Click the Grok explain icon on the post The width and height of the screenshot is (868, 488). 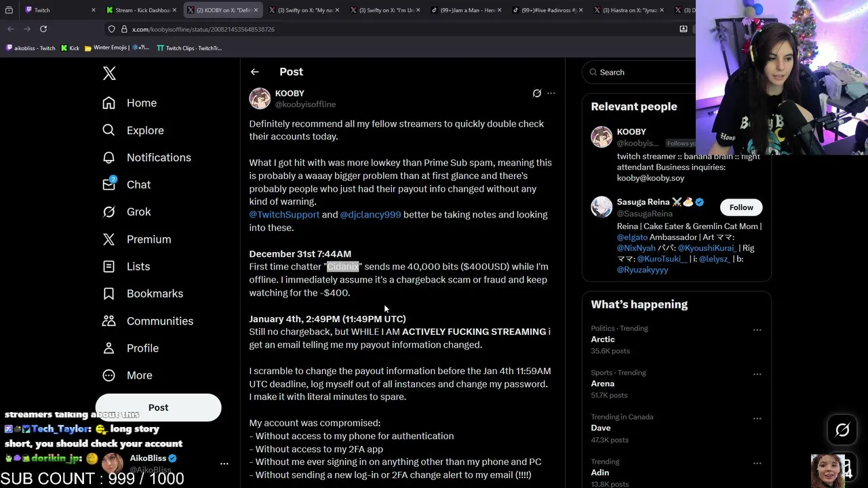[x=536, y=93]
